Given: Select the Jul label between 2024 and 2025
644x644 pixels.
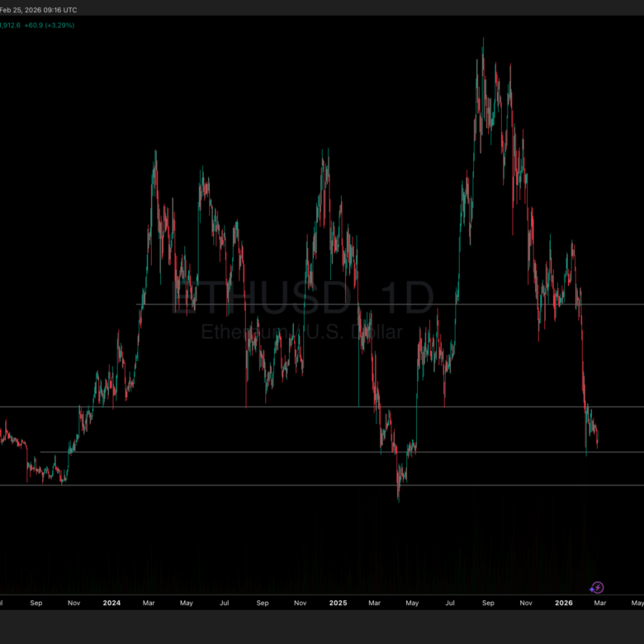Looking at the screenshot, I should point(225,604).
